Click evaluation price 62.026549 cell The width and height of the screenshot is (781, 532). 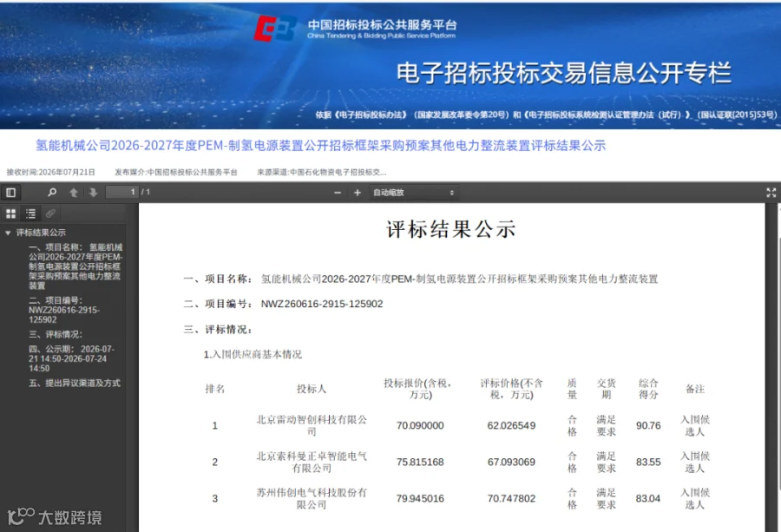pos(511,425)
